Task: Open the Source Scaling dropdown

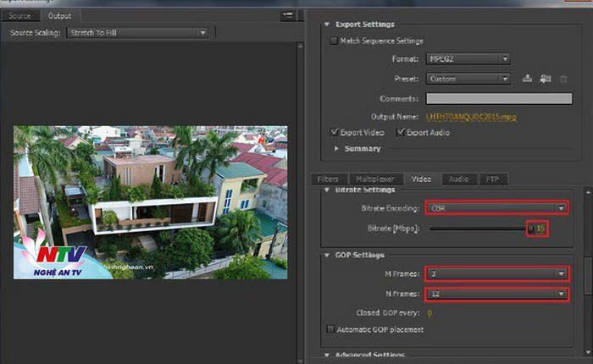Action: [137, 32]
